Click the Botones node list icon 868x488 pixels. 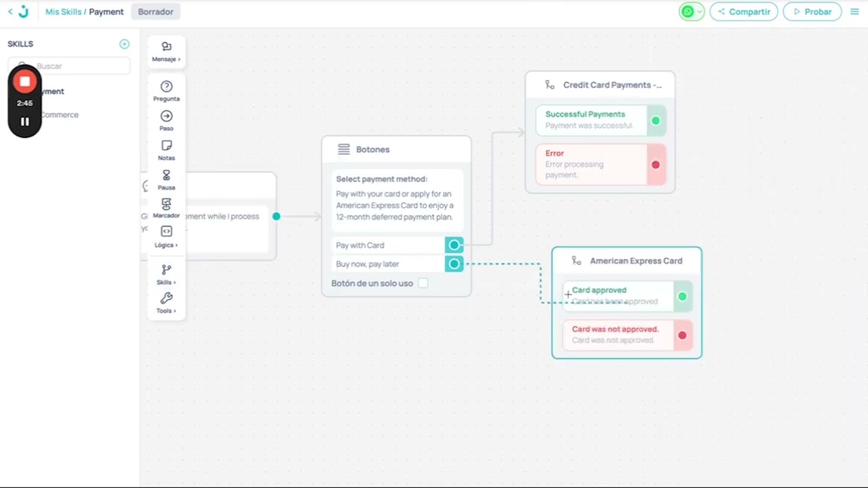pyautogui.click(x=344, y=149)
